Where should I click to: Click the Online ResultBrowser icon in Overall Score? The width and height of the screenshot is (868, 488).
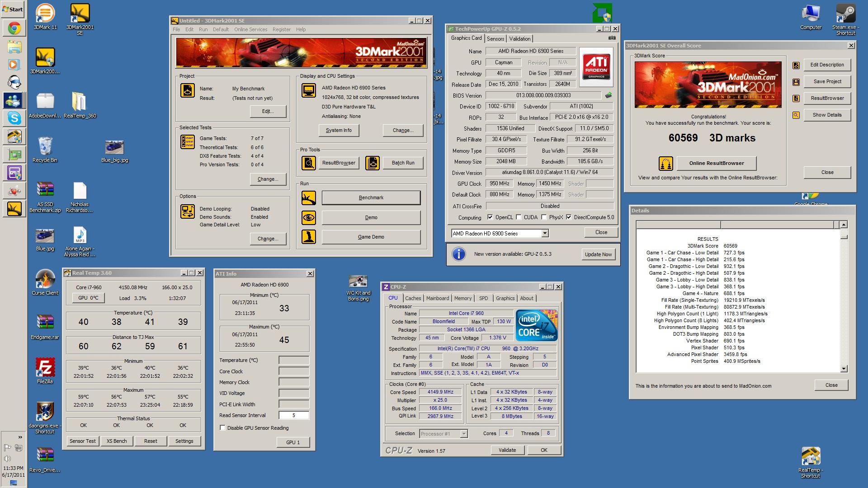pyautogui.click(x=665, y=163)
